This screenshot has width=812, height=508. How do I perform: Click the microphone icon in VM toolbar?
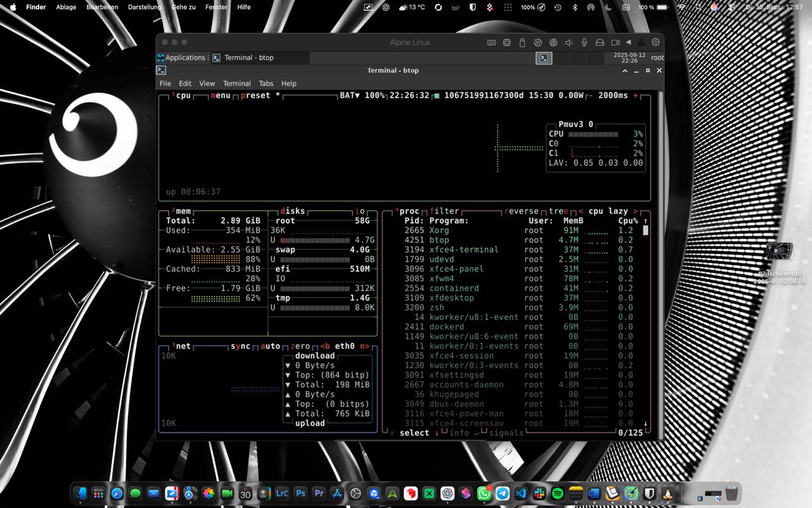584,43
